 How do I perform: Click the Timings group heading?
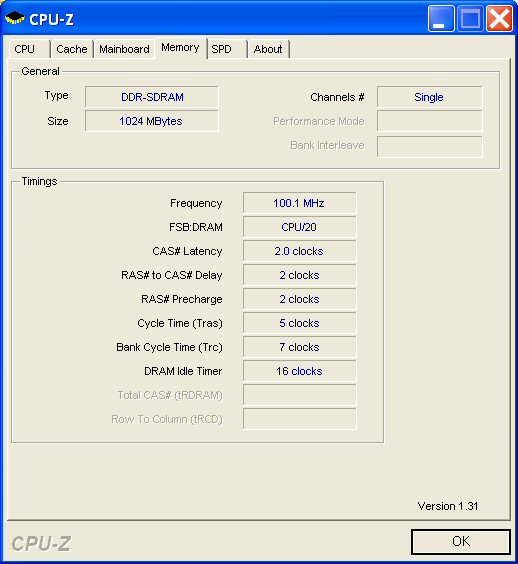point(39,182)
